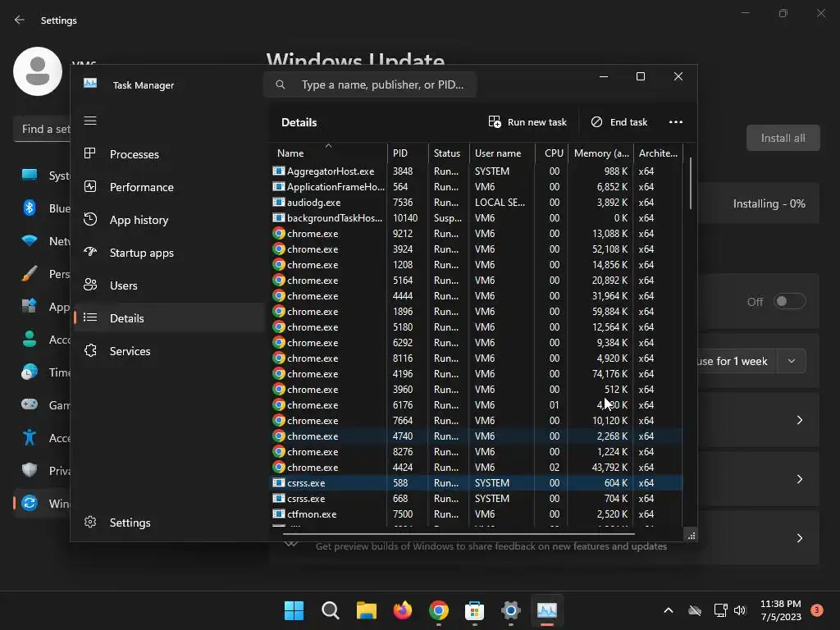840x630 pixels.
Task: Open the Users page
Action: tap(169, 285)
